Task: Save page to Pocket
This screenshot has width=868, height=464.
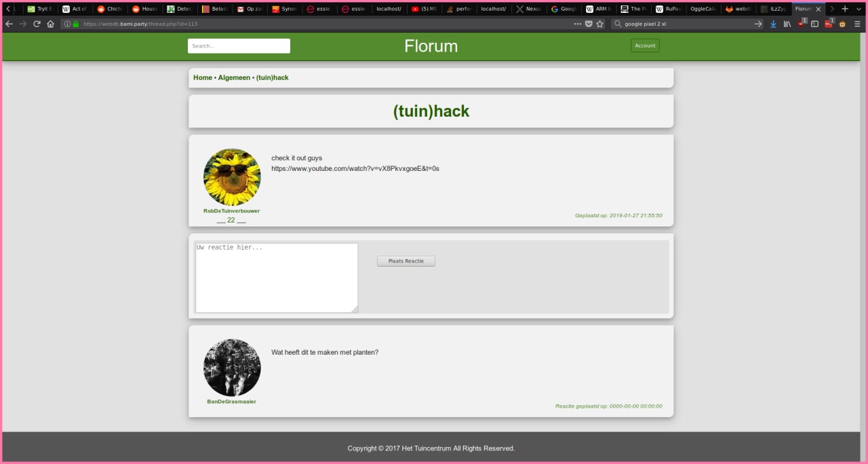Action: [x=589, y=24]
